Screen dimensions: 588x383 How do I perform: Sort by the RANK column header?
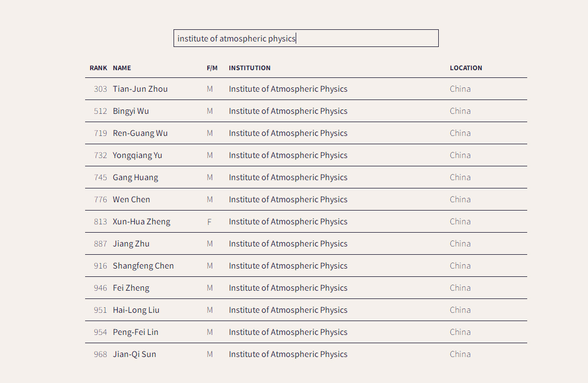[x=98, y=68]
